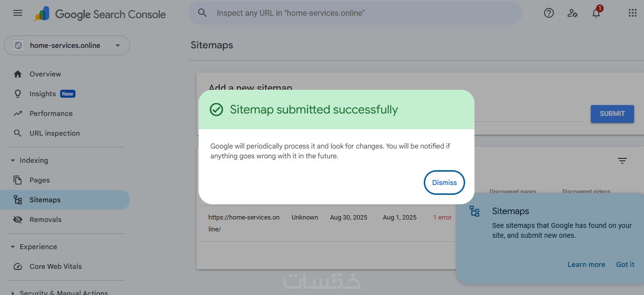Collapse the Indexing section
Screen dimensions: 644x295
pyautogui.click(x=13, y=160)
